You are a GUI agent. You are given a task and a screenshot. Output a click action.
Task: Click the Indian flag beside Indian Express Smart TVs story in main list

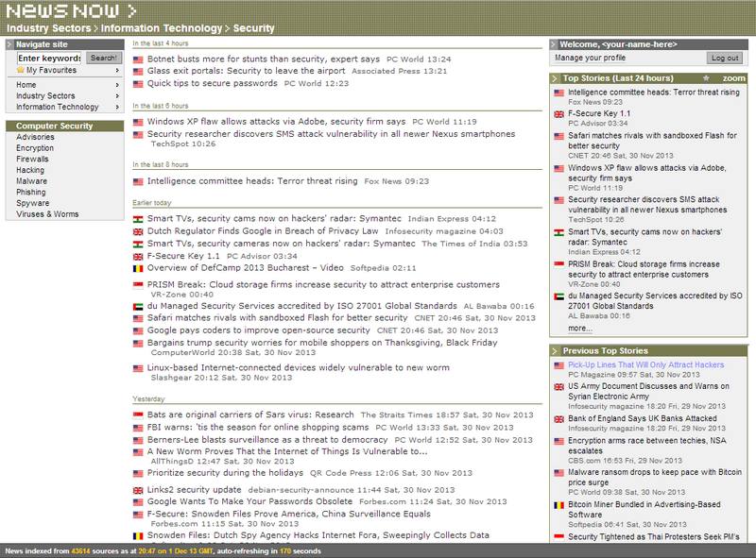click(138, 219)
